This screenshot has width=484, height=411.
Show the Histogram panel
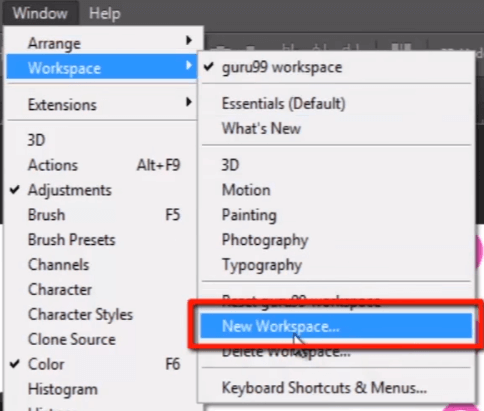click(102, 389)
